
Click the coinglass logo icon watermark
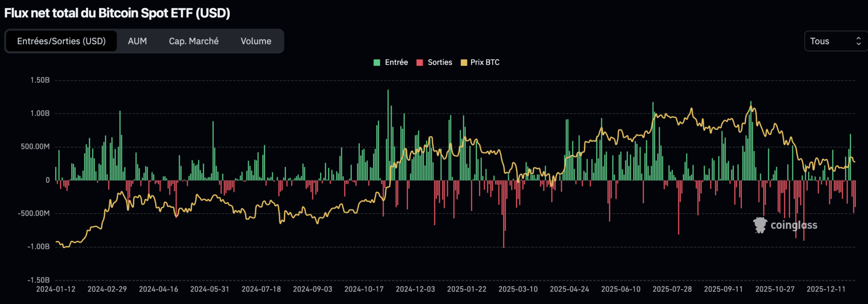click(760, 225)
